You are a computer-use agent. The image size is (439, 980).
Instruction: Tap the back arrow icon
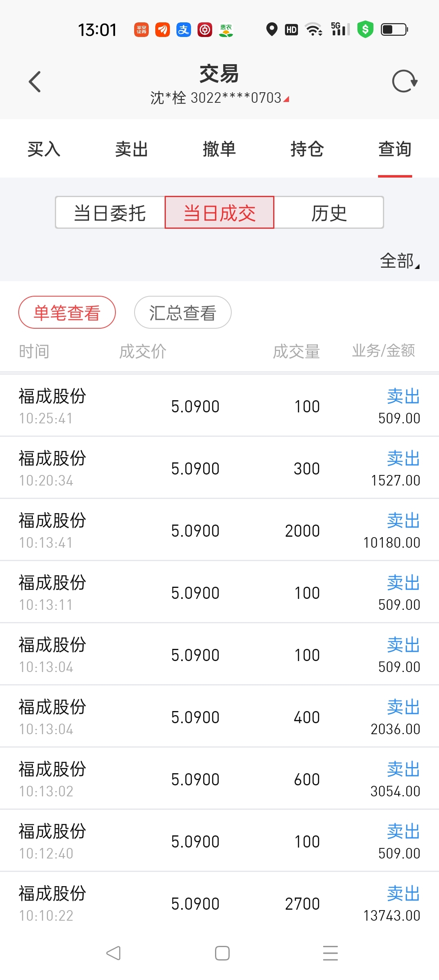35,82
